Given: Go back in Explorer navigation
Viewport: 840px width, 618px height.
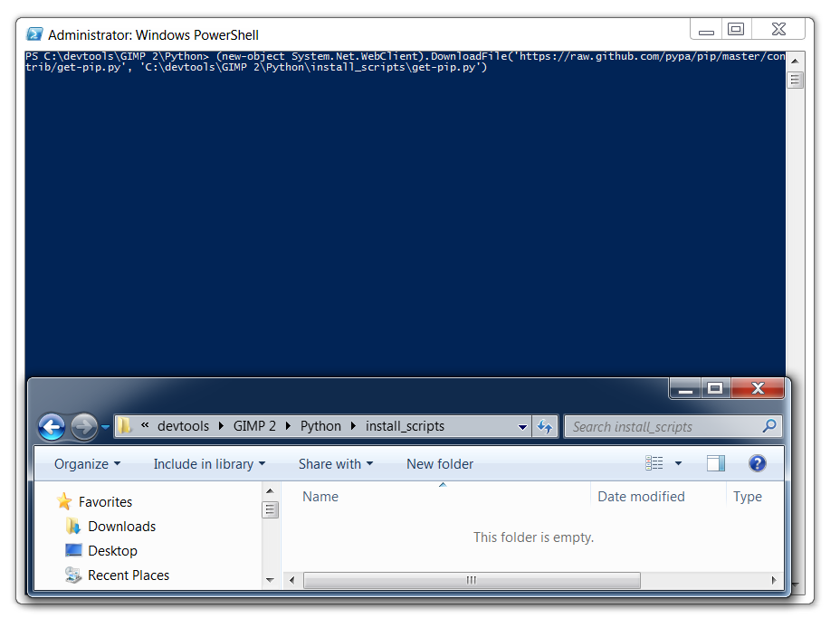Looking at the screenshot, I should [x=52, y=427].
